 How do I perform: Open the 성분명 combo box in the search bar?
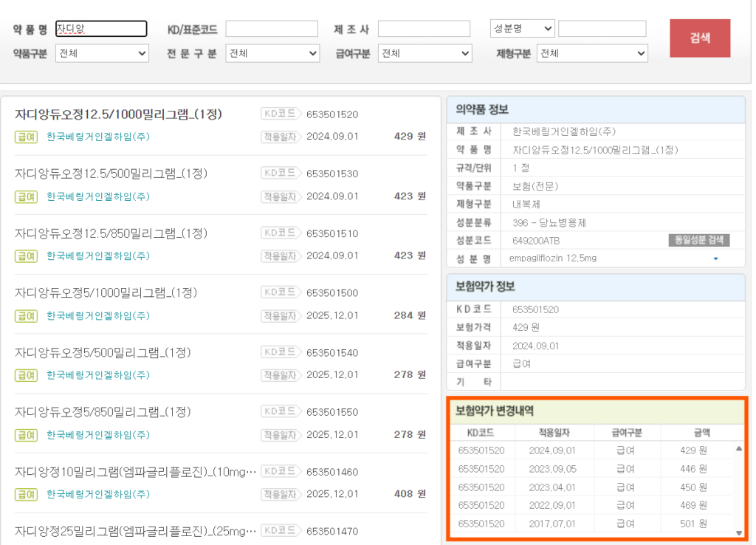[x=523, y=28]
